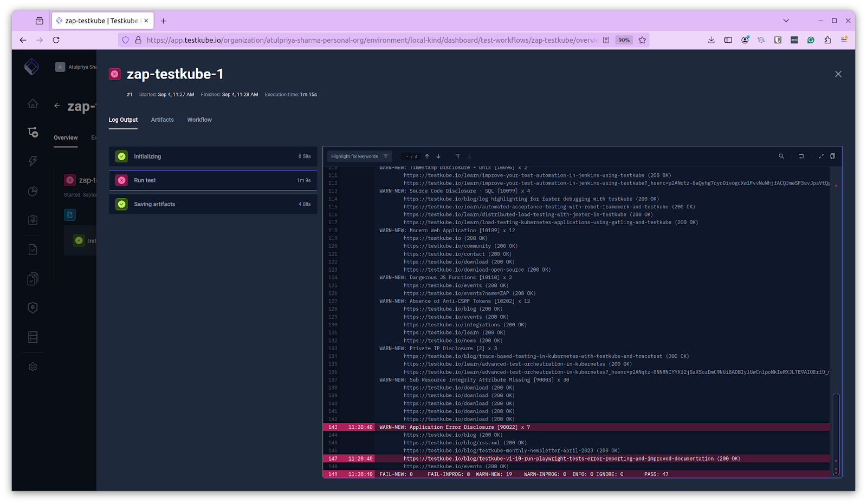Open Grammarly extension icon
867x504 pixels.
point(811,40)
